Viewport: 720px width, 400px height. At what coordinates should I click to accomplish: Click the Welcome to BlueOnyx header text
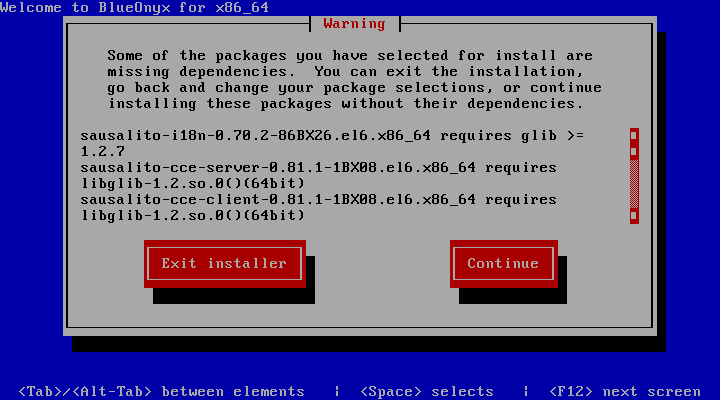click(134, 7)
